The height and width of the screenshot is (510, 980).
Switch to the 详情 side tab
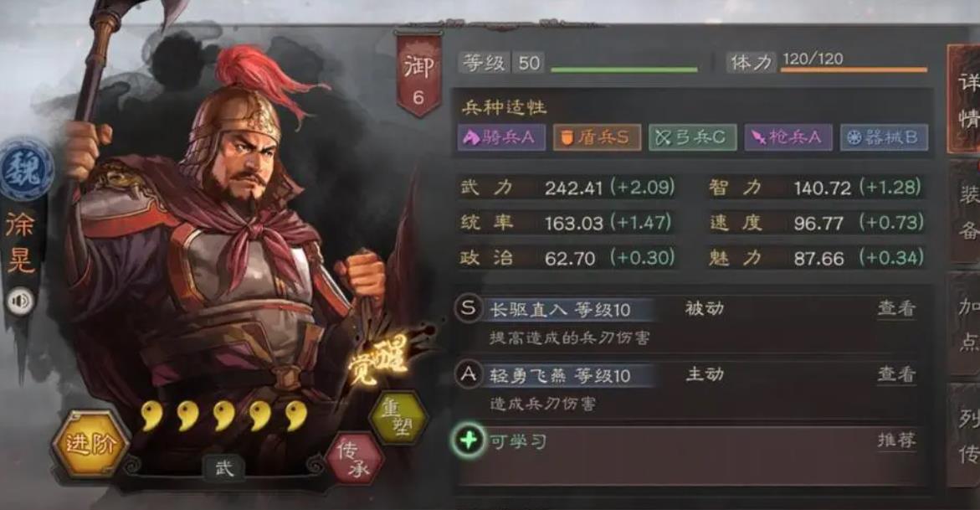[966, 99]
